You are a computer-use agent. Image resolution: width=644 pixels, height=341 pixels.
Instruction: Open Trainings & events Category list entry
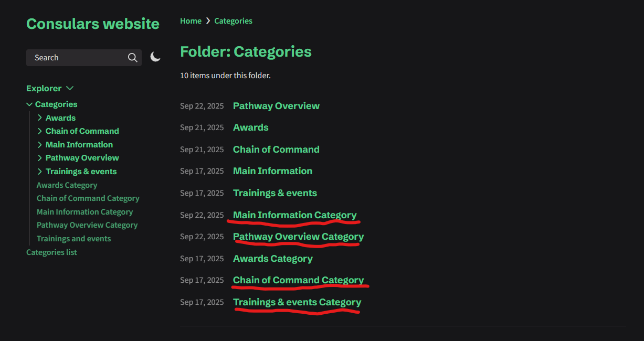[297, 302]
